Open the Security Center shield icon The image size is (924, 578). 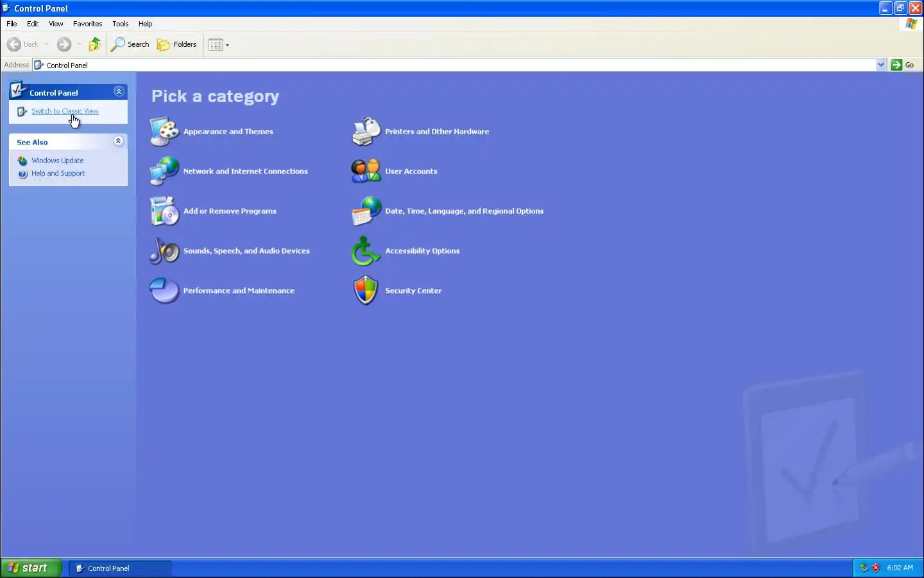(x=366, y=291)
